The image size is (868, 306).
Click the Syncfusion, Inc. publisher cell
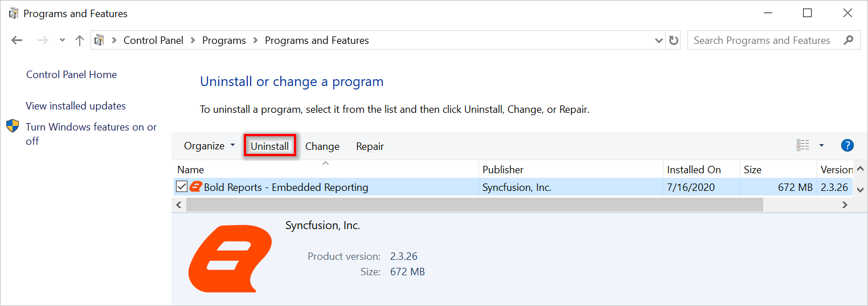pos(517,187)
